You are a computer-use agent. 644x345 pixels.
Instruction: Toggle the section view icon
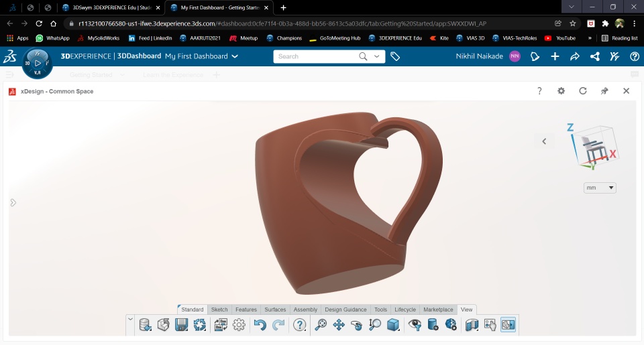pyautogui.click(x=472, y=325)
